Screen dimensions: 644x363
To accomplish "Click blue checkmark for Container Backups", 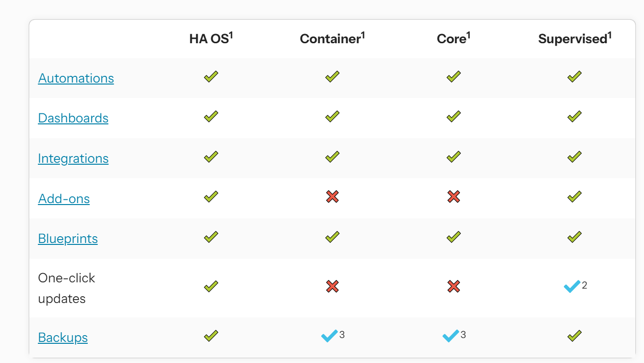I will [329, 336].
